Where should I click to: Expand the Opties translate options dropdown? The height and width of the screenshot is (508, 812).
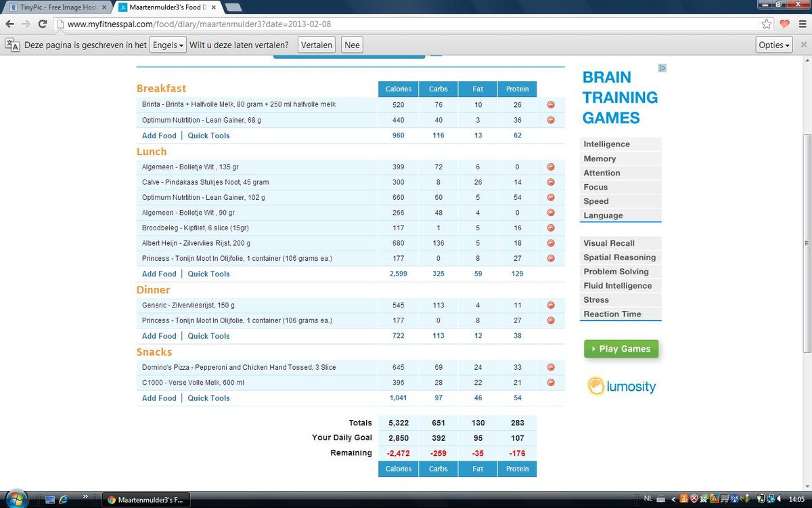775,45
